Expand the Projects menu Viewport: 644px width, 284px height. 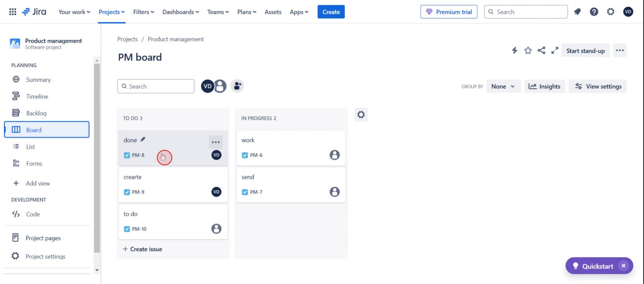pyautogui.click(x=112, y=12)
